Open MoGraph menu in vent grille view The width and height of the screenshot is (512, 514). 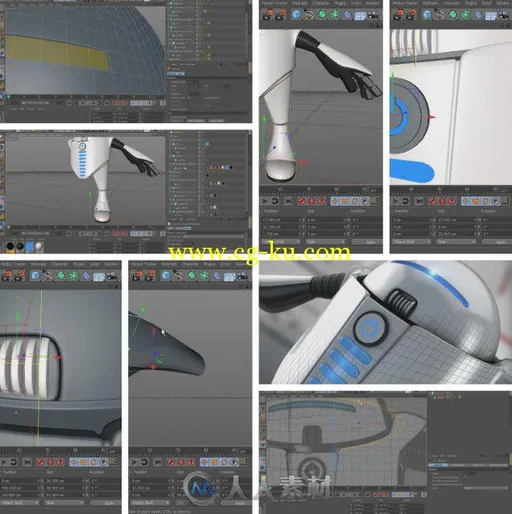pos(38,264)
